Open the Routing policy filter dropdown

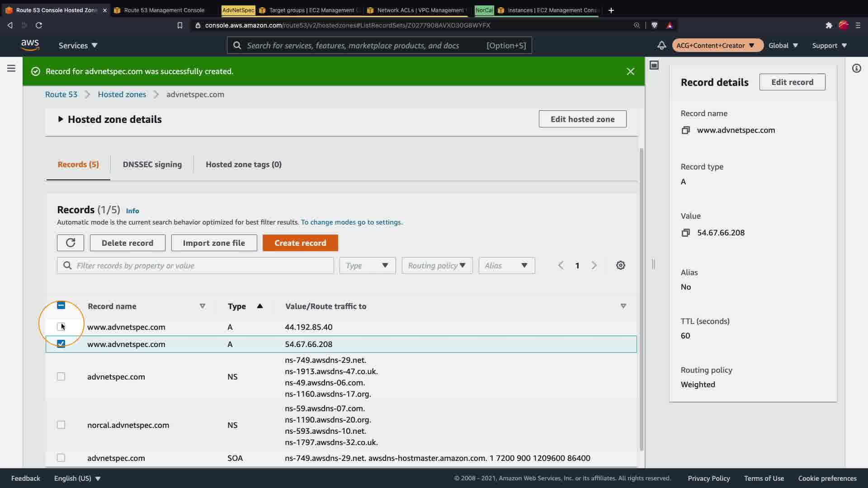(437, 265)
